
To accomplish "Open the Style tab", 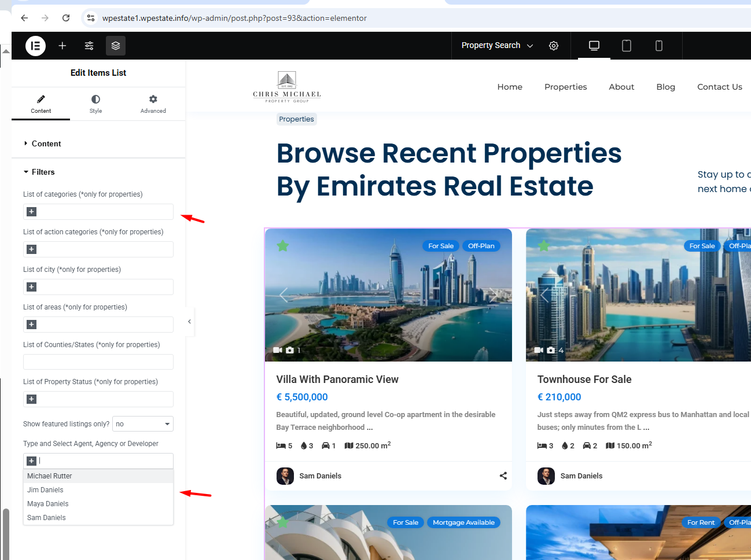I will tap(95, 104).
